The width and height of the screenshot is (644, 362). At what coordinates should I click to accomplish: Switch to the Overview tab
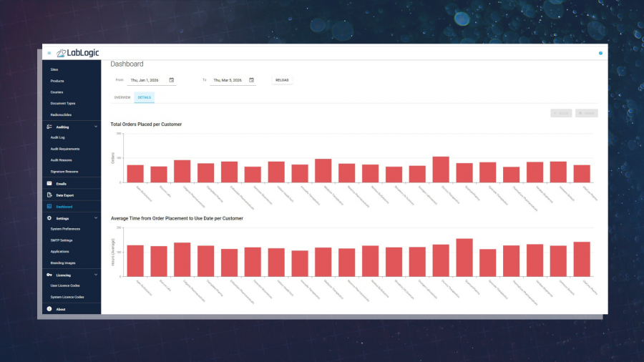pyautogui.click(x=122, y=97)
